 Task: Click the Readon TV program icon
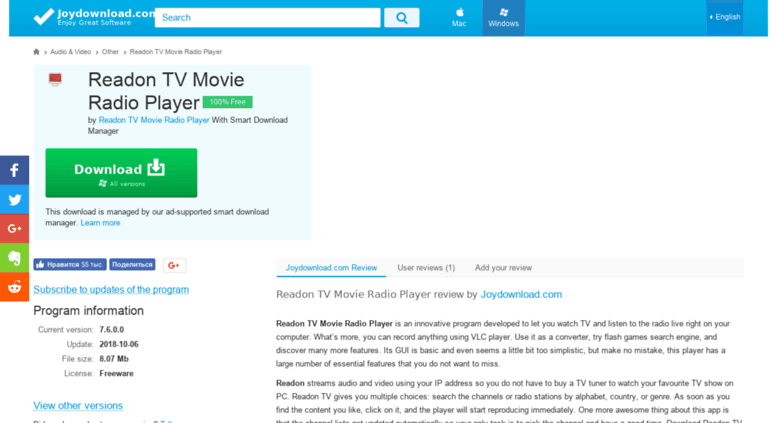pyautogui.click(x=55, y=79)
